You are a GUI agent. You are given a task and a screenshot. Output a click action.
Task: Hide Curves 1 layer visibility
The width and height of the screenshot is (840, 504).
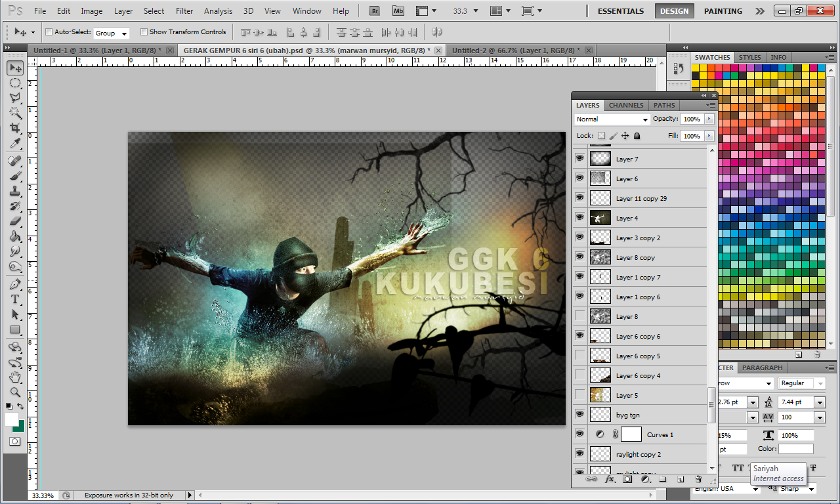579,434
